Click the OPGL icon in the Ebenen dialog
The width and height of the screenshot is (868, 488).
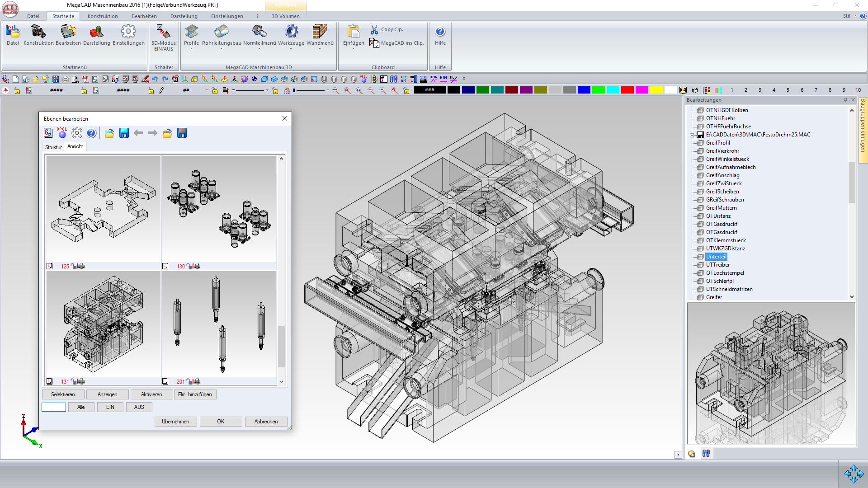click(62, 133)
